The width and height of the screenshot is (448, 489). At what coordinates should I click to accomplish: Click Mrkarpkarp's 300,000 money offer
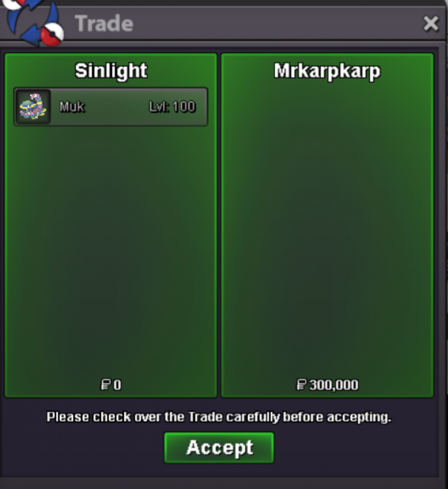pyautogui.click(x=334, y=385)
